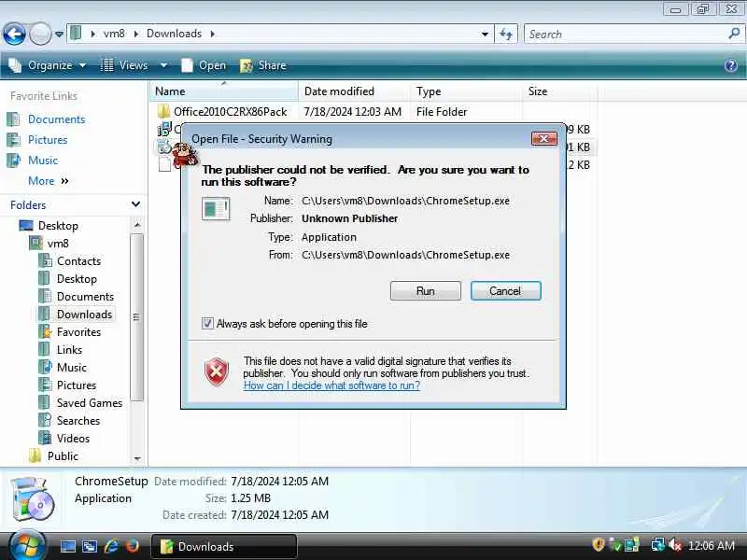The width and height of the screenshot is (747, 560).
Task: Click Switch between windows icon
Action: (89, 546)
